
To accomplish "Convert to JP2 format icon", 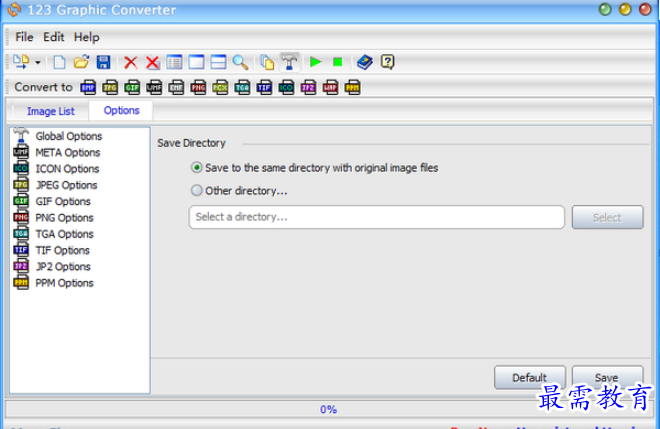I will coord(309,87).
